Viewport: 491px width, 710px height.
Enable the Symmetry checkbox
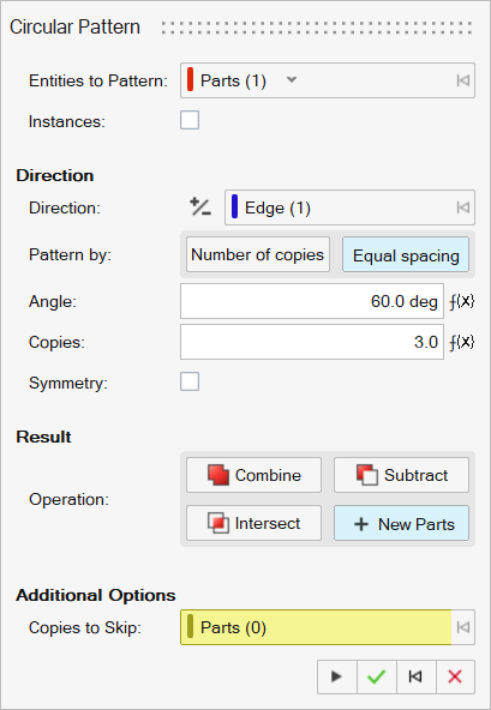[189, 382]
